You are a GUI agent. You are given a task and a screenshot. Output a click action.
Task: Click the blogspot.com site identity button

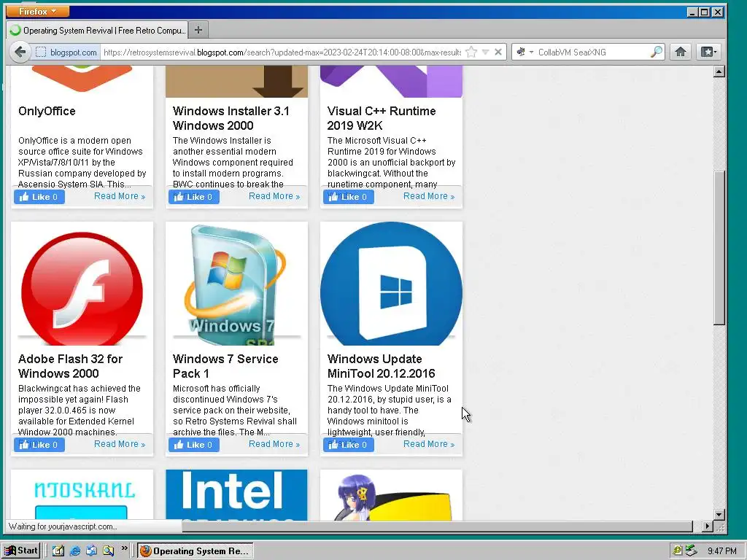[67, 52]
